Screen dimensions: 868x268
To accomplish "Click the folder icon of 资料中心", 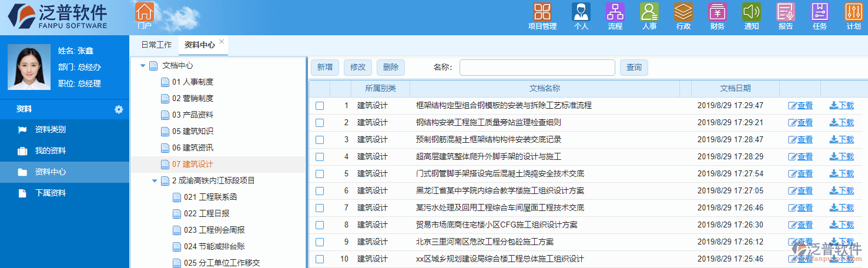I will 22,172.
